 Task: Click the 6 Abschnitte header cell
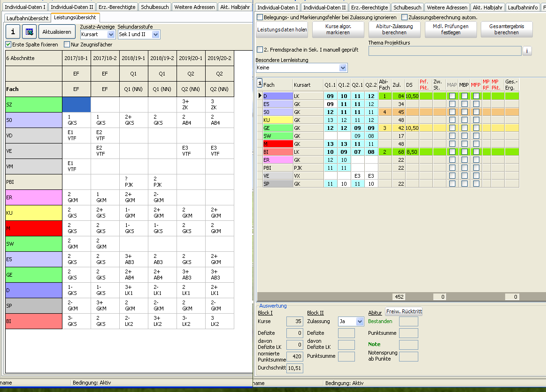[x=34, y=58]
